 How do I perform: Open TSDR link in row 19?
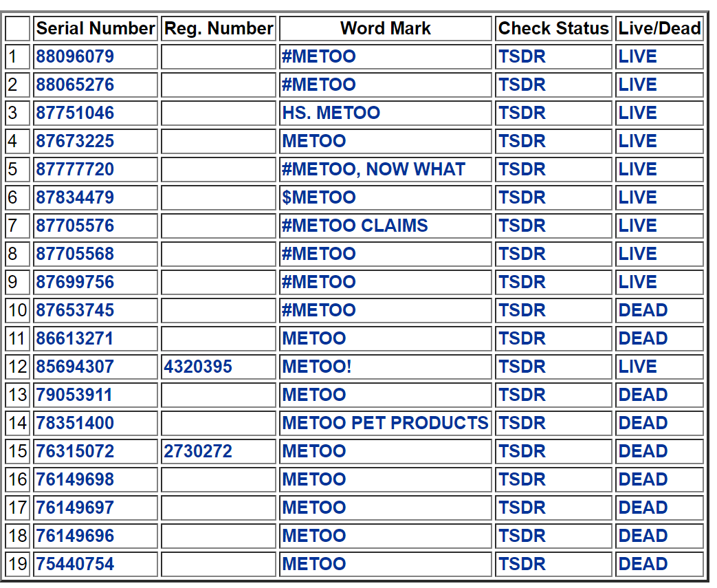(522, 564)
